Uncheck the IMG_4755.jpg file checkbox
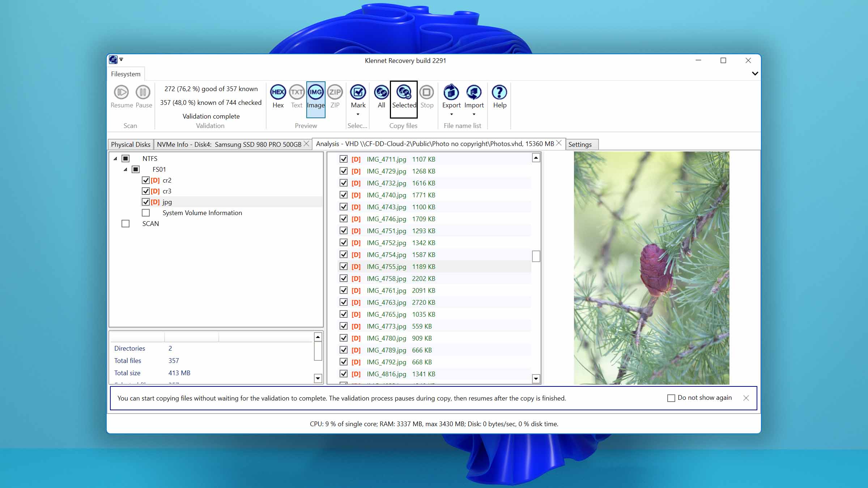Screen dimensions: 868x488 coord(344,267)
